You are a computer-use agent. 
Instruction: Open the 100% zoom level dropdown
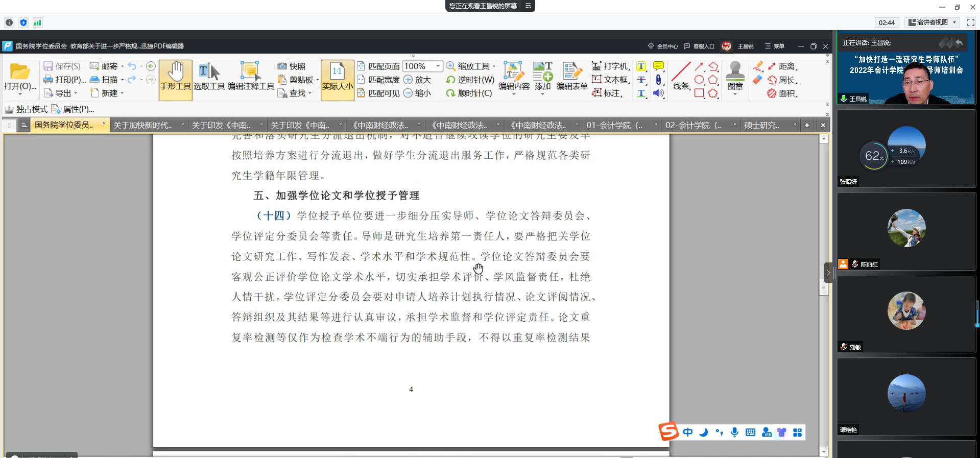coord(438,66)
